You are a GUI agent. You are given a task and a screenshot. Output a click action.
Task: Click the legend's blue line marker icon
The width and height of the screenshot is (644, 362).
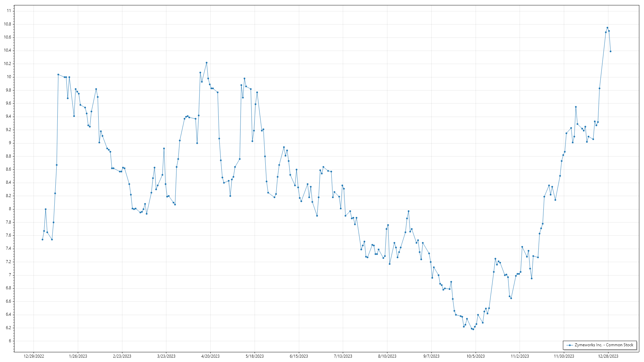[x=570, y=345]
